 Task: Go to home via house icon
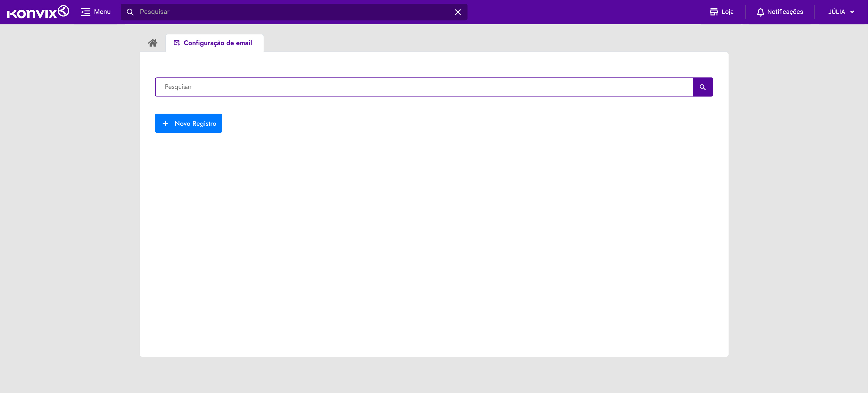coord(153,43)
